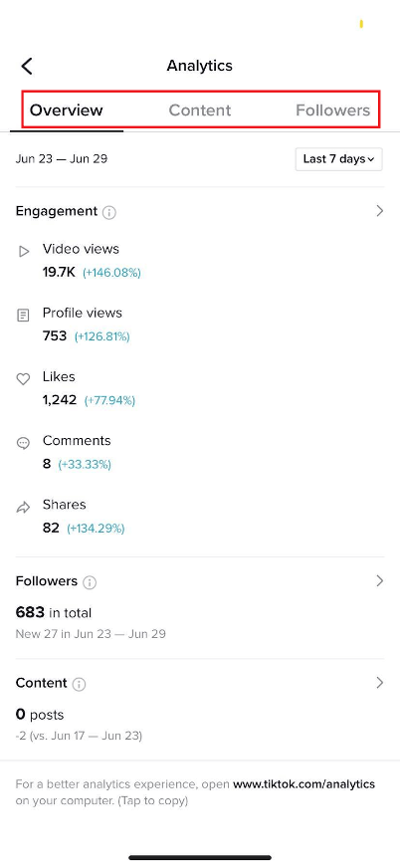
Task: Tap the Shares arrow icon
Action: (23, 507)
